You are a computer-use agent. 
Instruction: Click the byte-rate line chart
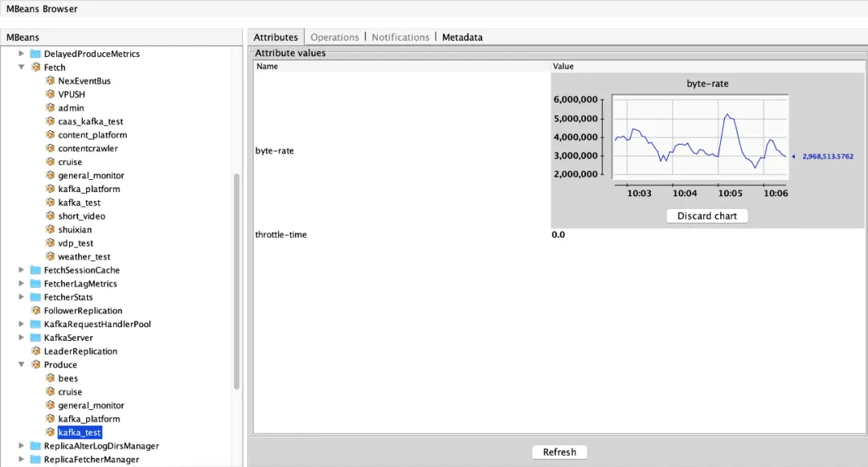pyautogui.click(x=700, y=137)
